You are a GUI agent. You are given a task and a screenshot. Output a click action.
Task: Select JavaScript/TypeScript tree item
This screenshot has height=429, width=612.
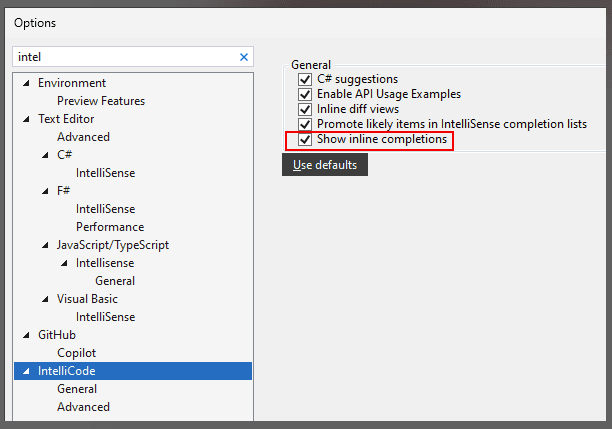(x=113, y=245)
